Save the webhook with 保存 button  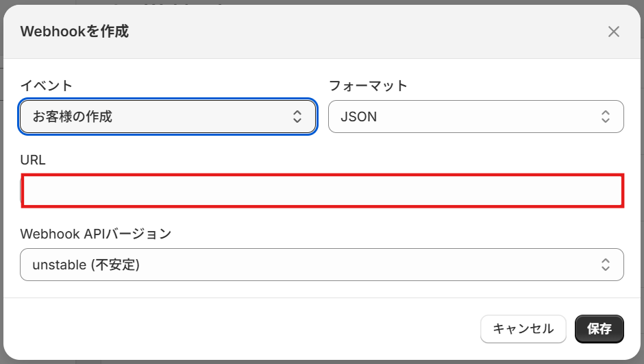point(599,329)
